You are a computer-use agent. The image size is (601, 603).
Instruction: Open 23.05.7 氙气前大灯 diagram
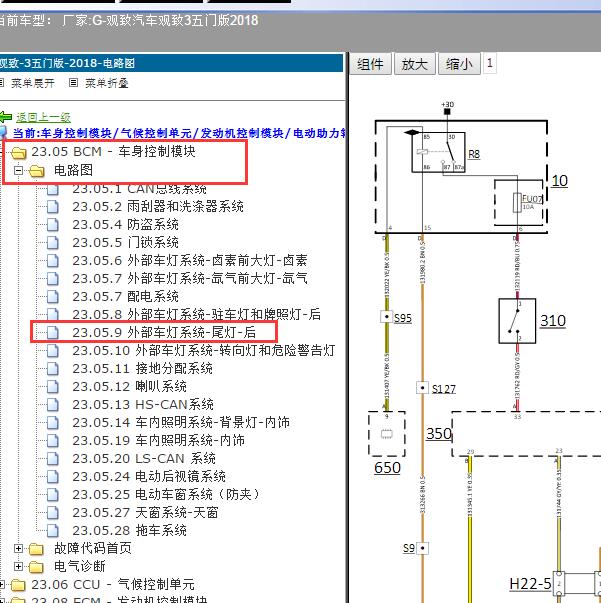coord(190,278)
